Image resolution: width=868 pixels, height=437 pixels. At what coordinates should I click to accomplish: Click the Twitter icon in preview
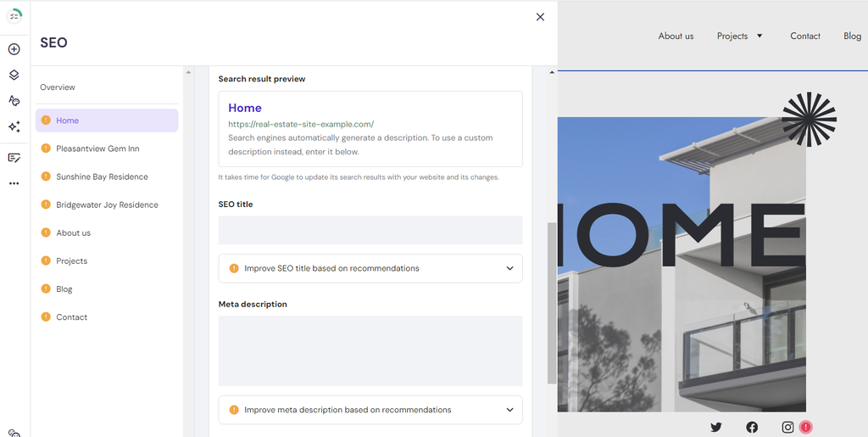tap(716, 427)
